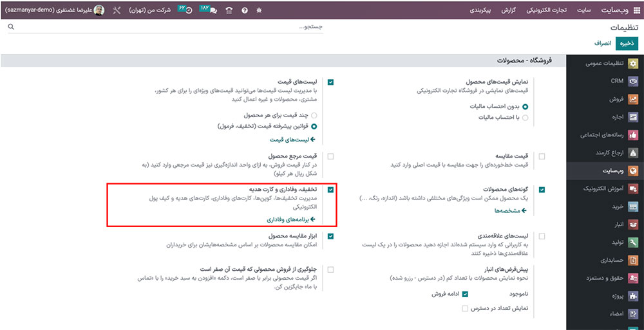Uncheck the ادامه فروش checkbox
644x330 pixels.
465,294
